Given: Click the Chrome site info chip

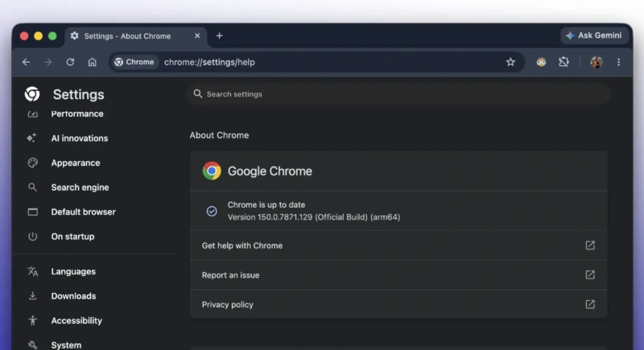Looking at the screenshot, I should click(134, 62).
